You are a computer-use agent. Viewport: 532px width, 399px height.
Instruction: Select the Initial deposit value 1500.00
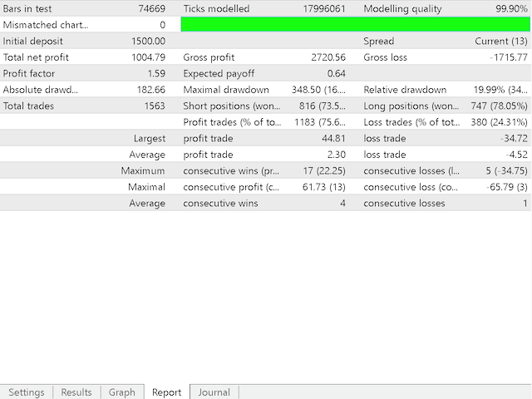tap(148, 41)
